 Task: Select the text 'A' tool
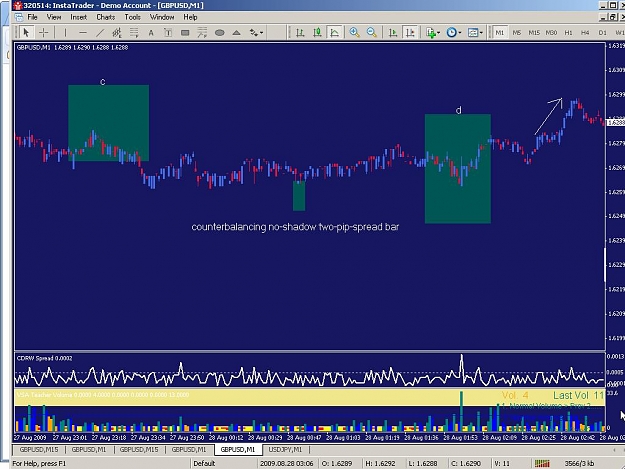pyautogui.click(x=151, y=33)
